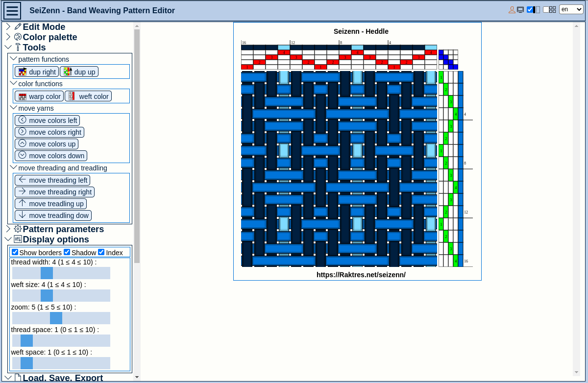This screenshot has width=588, height=383.
Task: Turn off the Index checkbox
Action: pos(101,252)
